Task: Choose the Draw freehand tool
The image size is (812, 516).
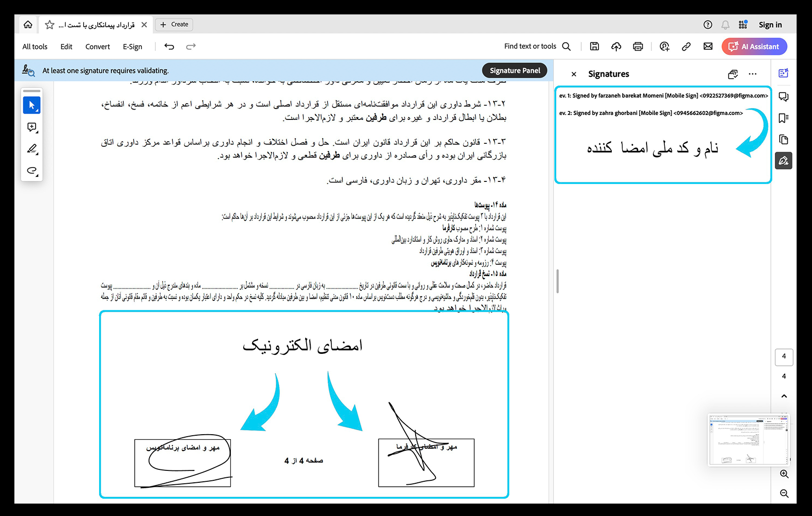Action: tap(32, 171)
